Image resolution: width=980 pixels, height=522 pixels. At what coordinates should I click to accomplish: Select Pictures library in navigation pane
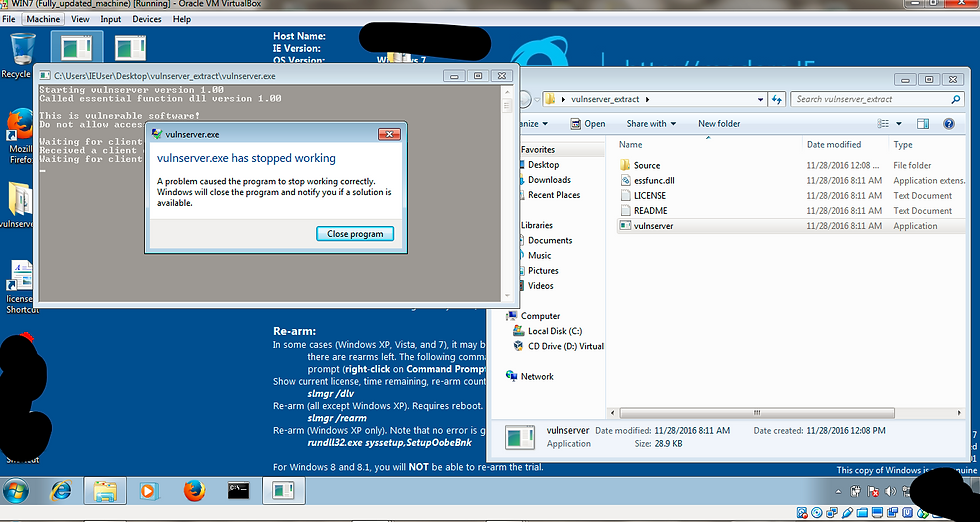pyautogui.click(x=543, y=271)
